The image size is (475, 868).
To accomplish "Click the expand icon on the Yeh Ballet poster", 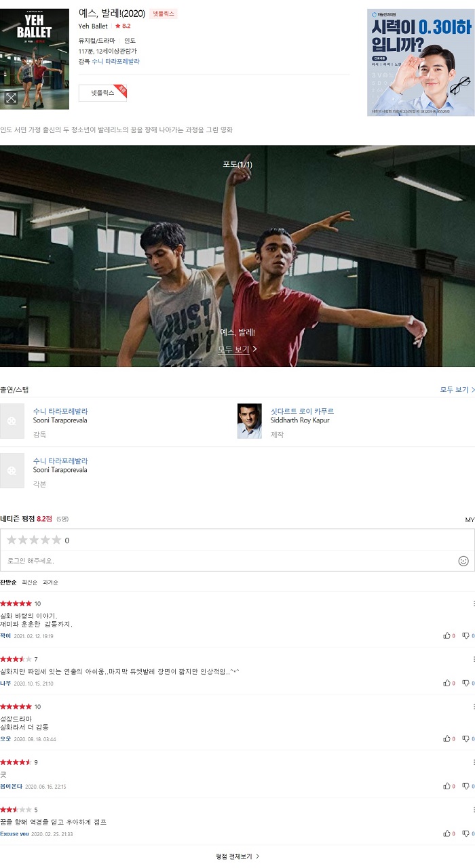I will coord(11,98).
